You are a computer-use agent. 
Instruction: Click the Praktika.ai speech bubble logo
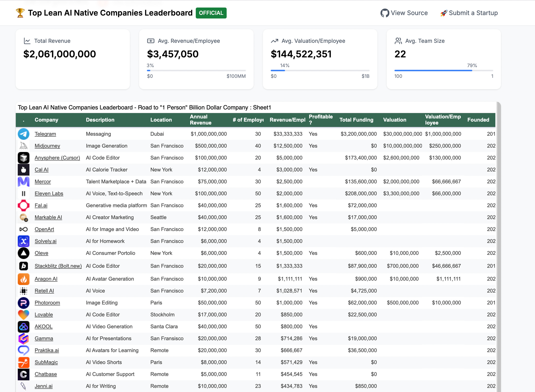point(24,350)
